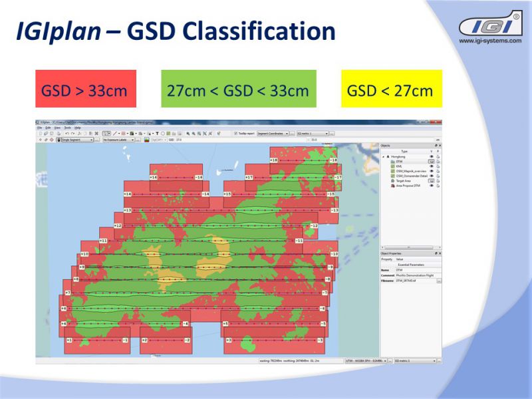Open the File menu
This screenshot has height=399, width=532.
[40, 128]
